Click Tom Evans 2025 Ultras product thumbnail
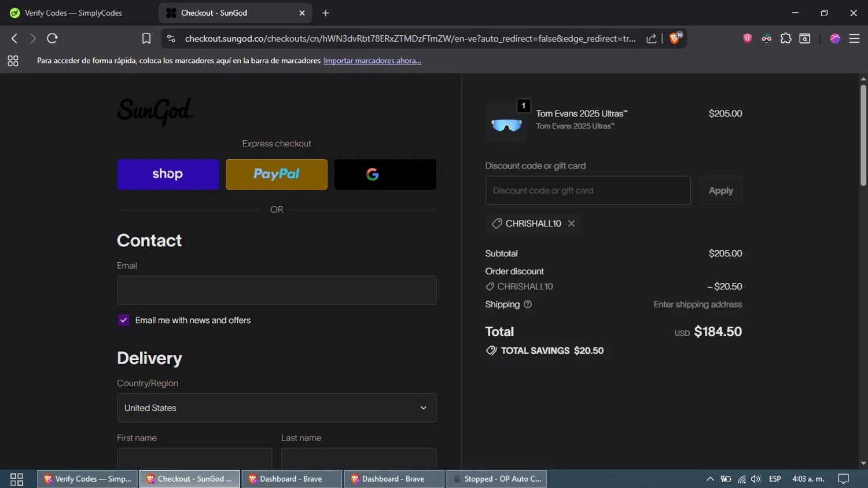Image resolution: width=868 pixels, height=488 pixels. [506, 123]
